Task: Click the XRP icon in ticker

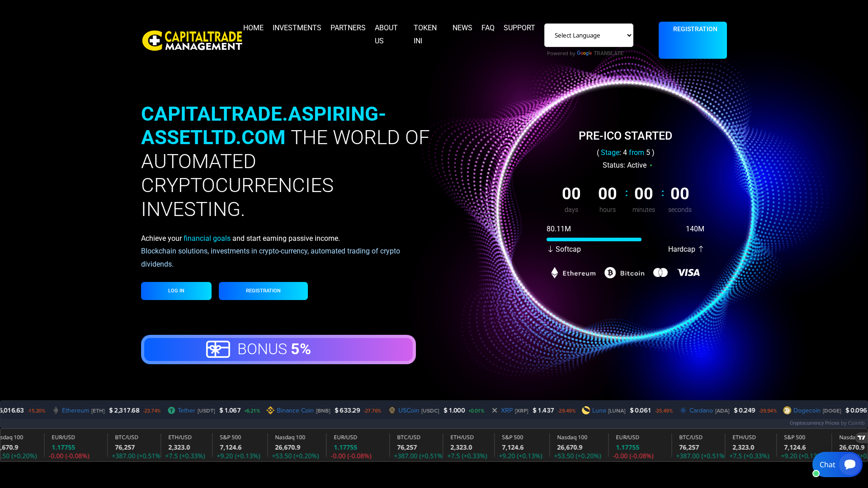Action: coord(495,410)
